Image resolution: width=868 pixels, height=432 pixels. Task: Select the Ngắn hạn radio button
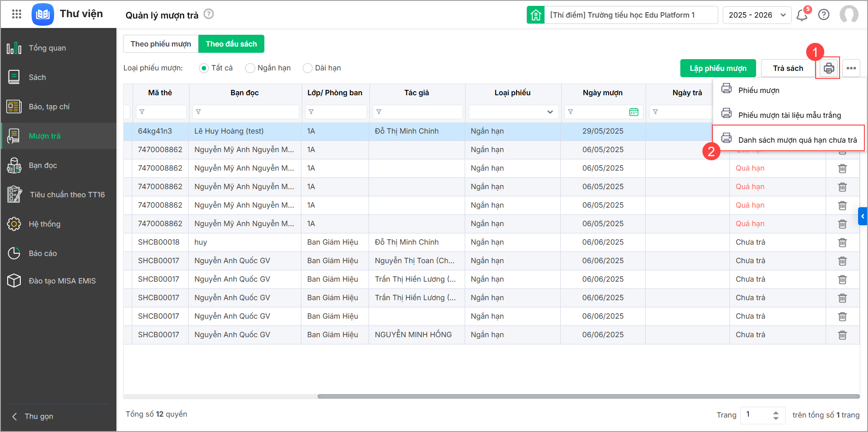(250, 68)
